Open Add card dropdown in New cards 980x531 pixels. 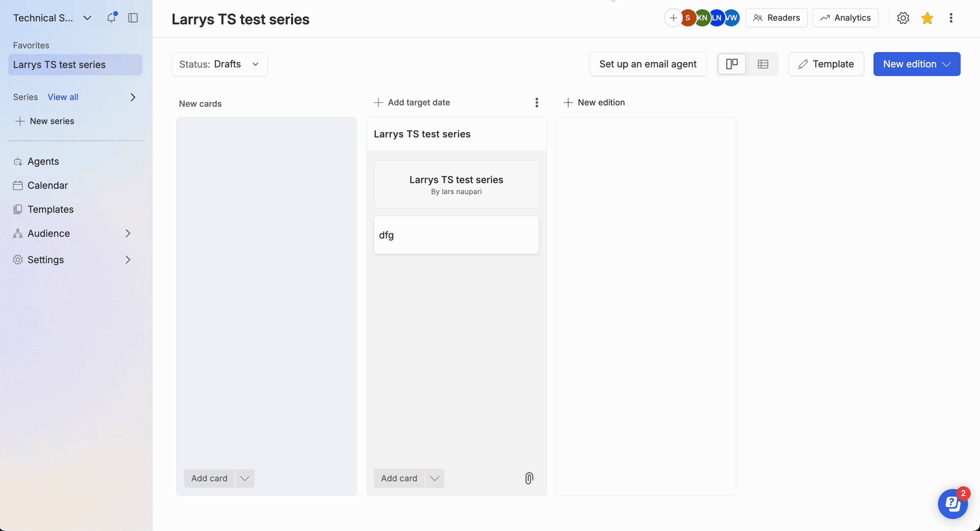point(245,478)
